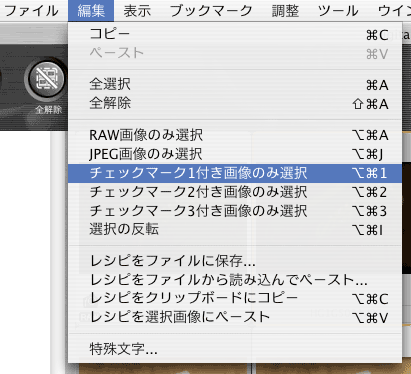Select JPEG画像のみ選択
Viewport: 411px width, 374px height.
click(x=235, y=154)
